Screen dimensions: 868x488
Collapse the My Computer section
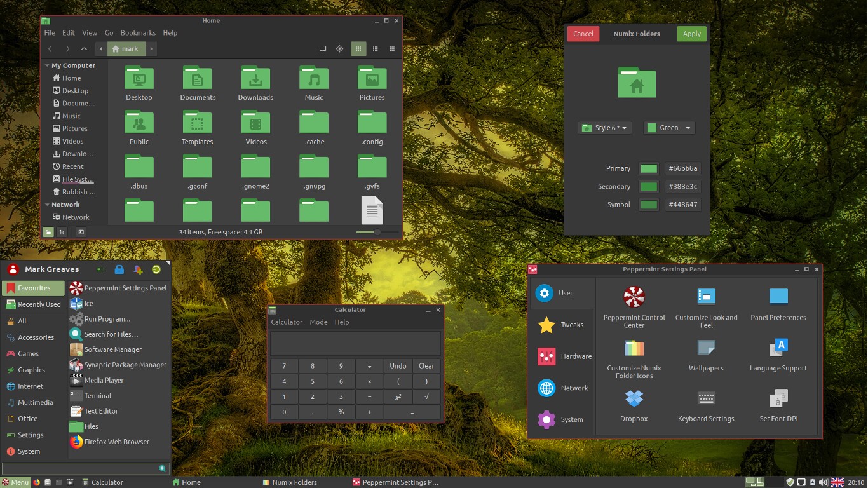coord(46,65)
